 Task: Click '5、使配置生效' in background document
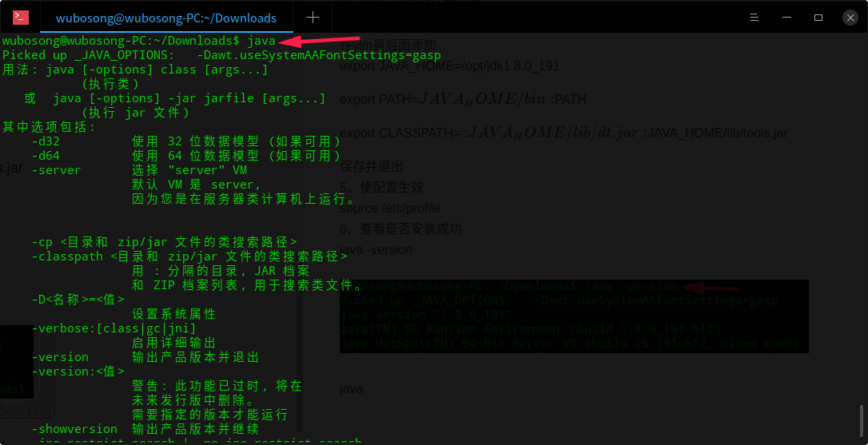click(x=382, y=188)
